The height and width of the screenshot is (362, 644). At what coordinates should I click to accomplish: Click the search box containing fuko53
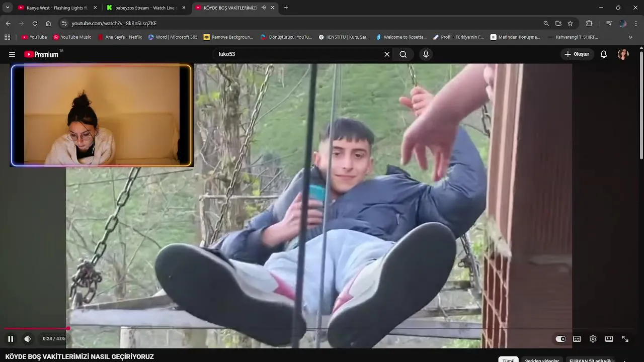click(298, 54)
